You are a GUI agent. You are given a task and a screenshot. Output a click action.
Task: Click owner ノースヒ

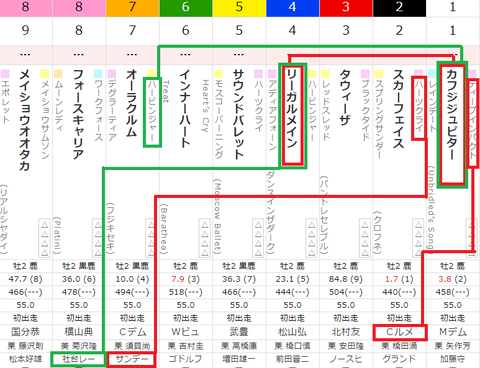coord(346,359)
